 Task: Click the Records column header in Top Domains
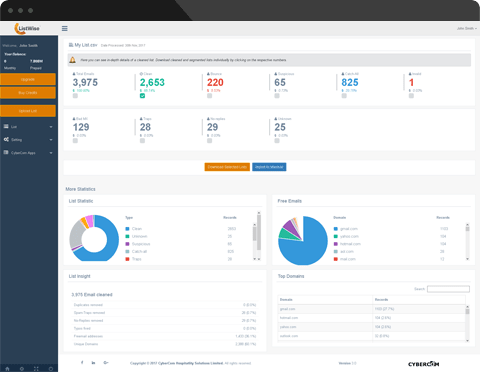click(419, 299)
